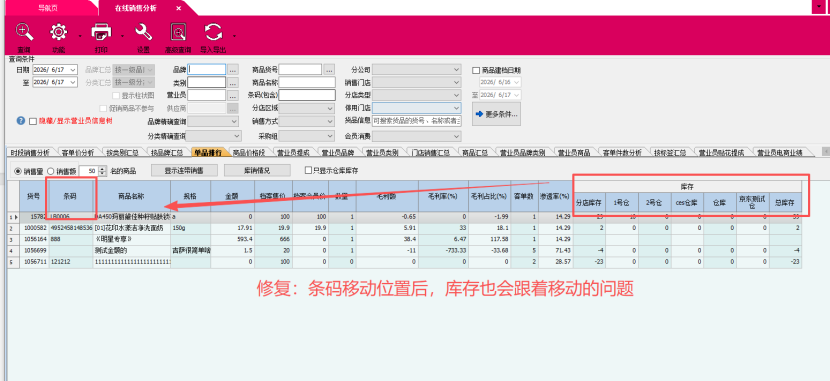This screenshot has height=381, width=830.
Task: Click the 分店库存 column header
Action: [x=590, y=202]
